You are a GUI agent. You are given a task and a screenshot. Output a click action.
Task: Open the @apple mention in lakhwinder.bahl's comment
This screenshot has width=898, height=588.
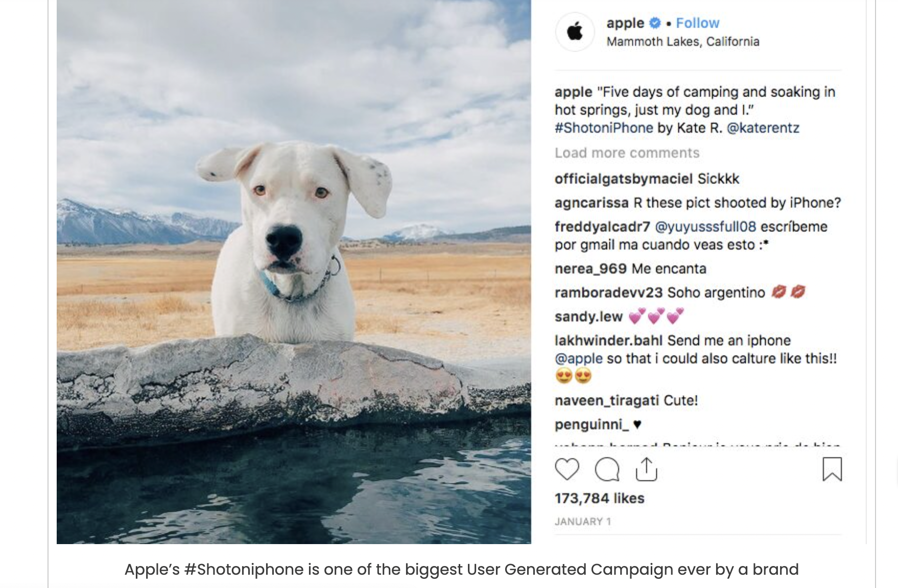coord(579,358)
